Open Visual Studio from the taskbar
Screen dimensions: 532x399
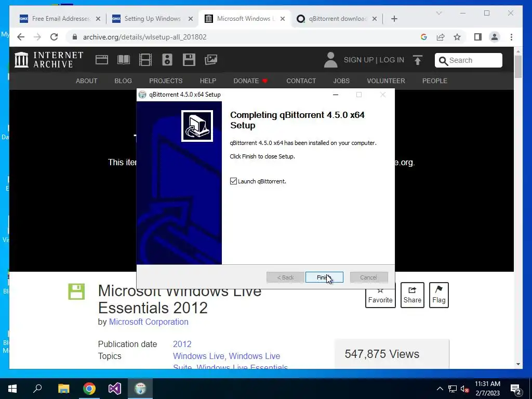pos(115,389)
